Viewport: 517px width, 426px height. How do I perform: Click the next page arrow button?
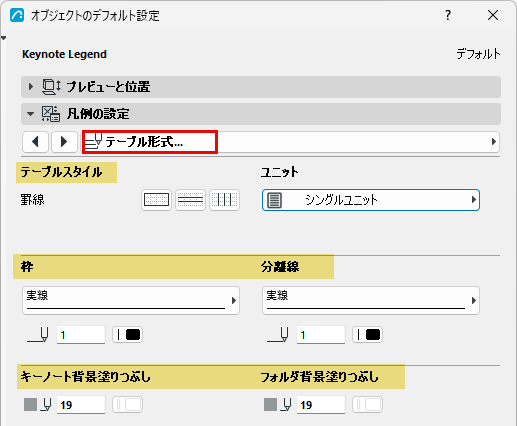click(64, 142)
